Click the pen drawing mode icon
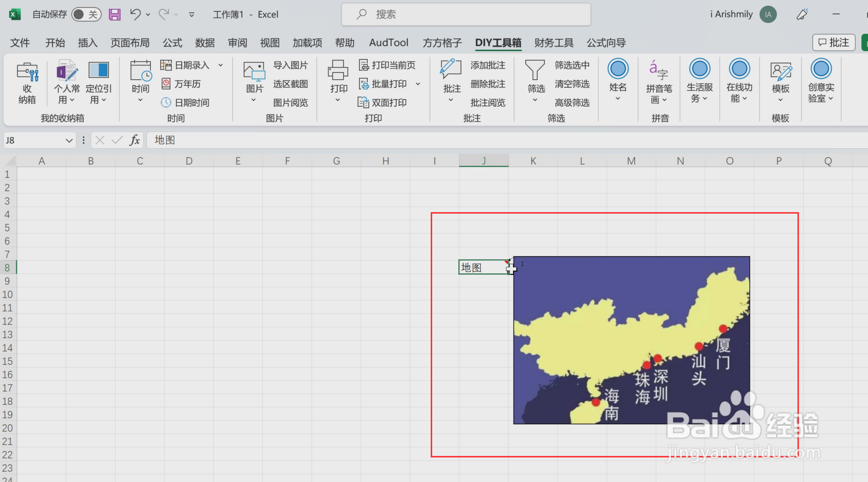This screenshot has width=868, height=482. tap(802, 14)
